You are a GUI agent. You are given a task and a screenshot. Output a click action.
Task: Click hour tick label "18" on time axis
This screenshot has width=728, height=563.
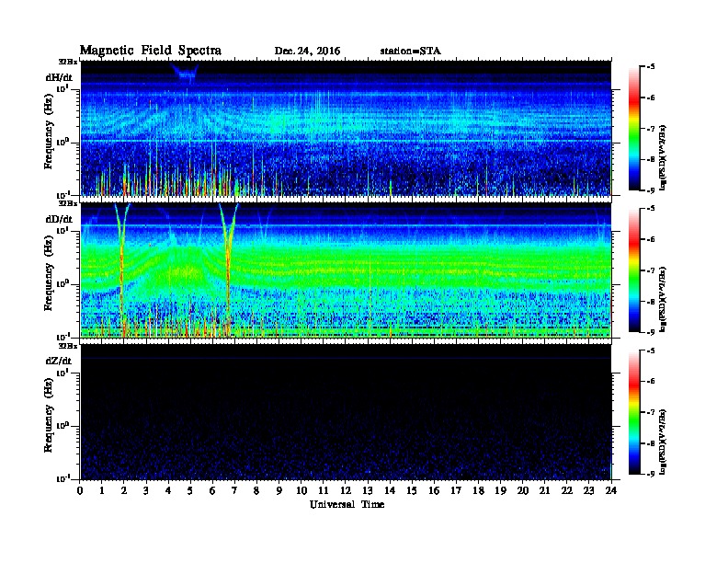point(478,490)
